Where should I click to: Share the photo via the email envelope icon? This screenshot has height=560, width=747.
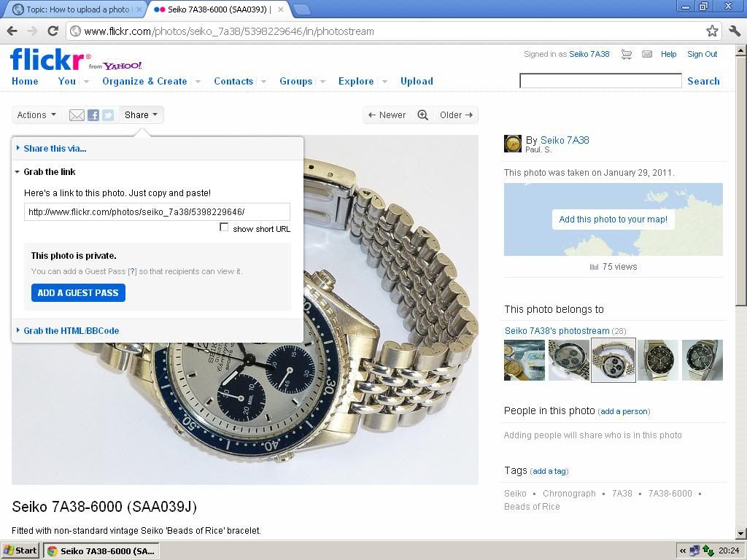[77, 115]
